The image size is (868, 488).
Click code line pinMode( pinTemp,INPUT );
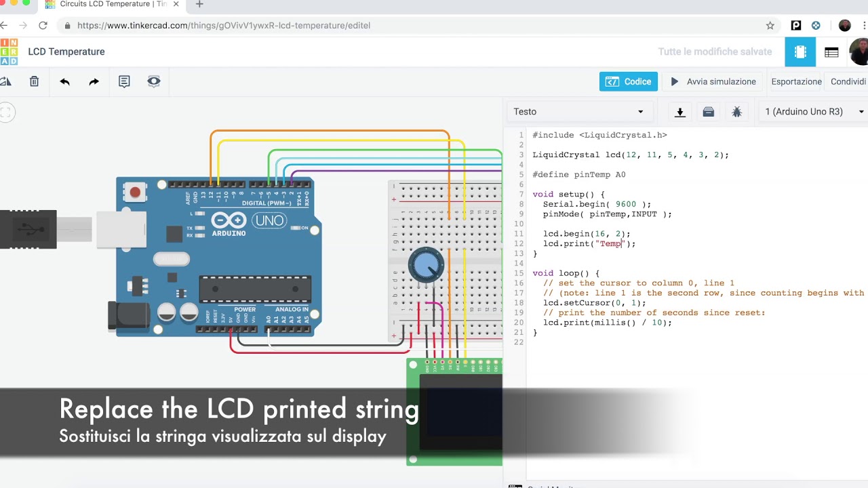coord(608,214)
